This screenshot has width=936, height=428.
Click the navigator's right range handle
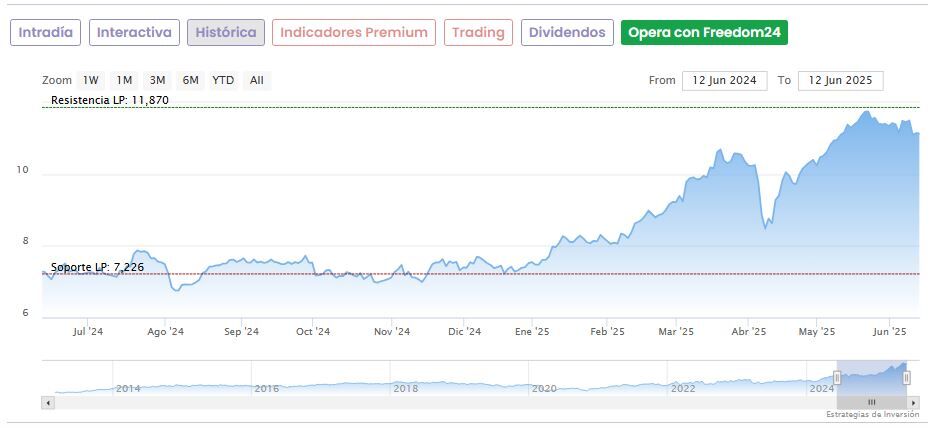(907, 377)
